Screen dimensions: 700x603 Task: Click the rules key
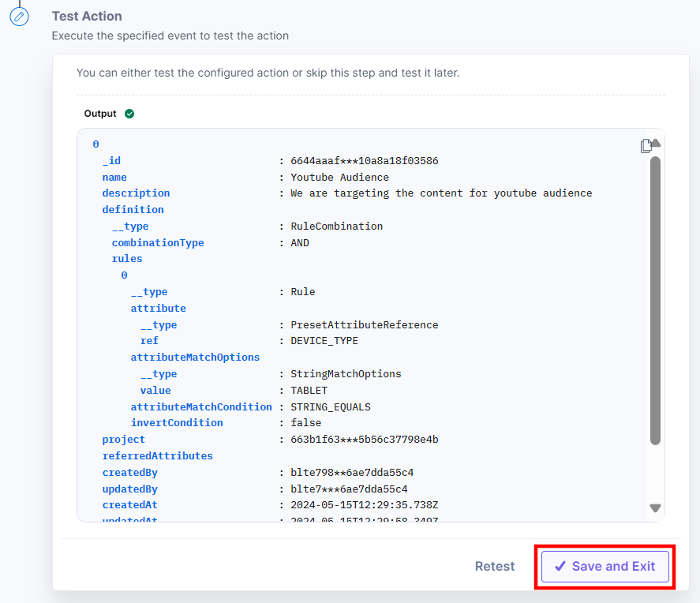(127, 259)
